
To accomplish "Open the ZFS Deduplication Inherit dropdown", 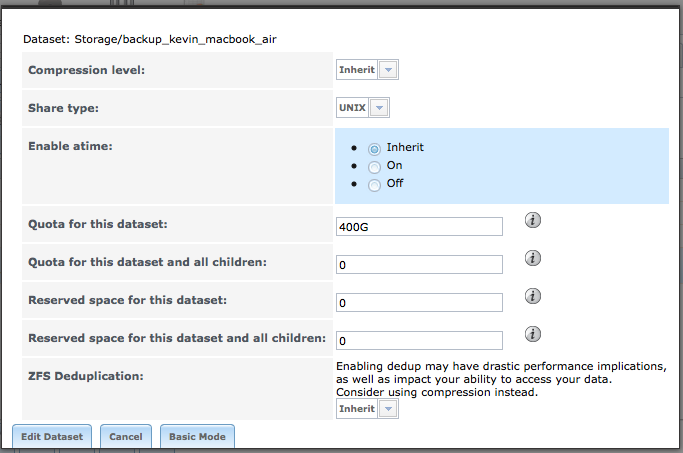I will pos(367,409).
